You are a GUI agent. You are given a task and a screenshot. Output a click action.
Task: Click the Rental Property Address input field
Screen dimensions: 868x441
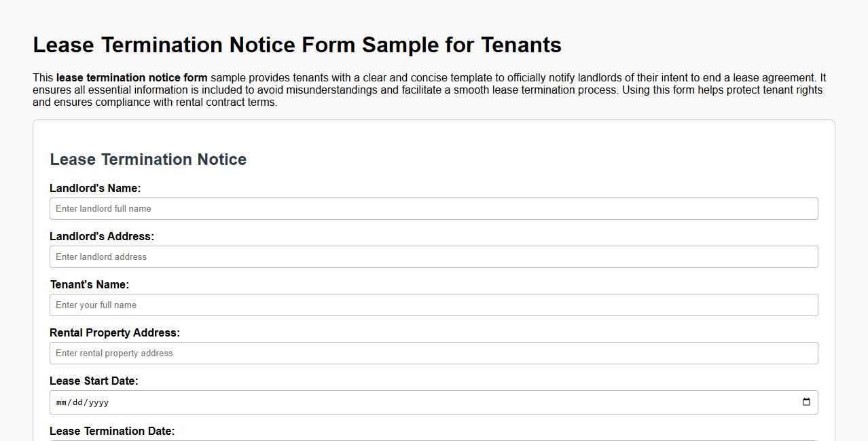(433, 353)
